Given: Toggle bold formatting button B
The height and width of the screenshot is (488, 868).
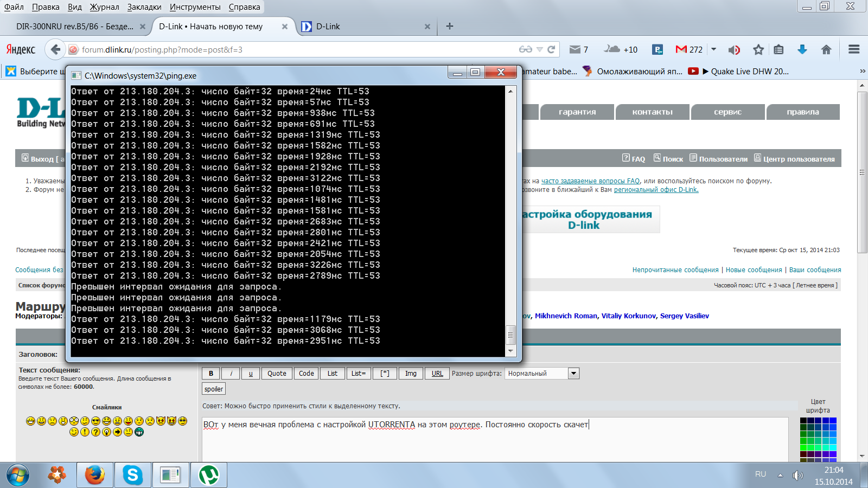Looking at the screenshot, I should (211, 373).
